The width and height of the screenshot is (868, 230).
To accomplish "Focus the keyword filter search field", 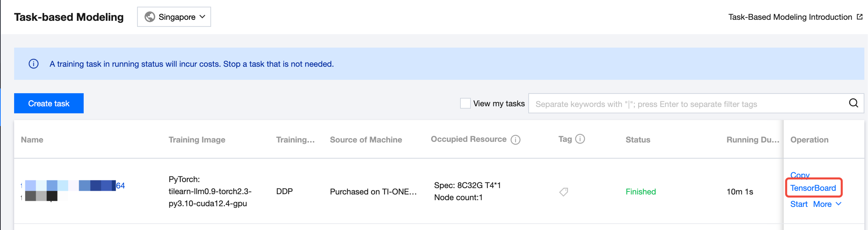I will pyautogui.click(x=687, y=104).
